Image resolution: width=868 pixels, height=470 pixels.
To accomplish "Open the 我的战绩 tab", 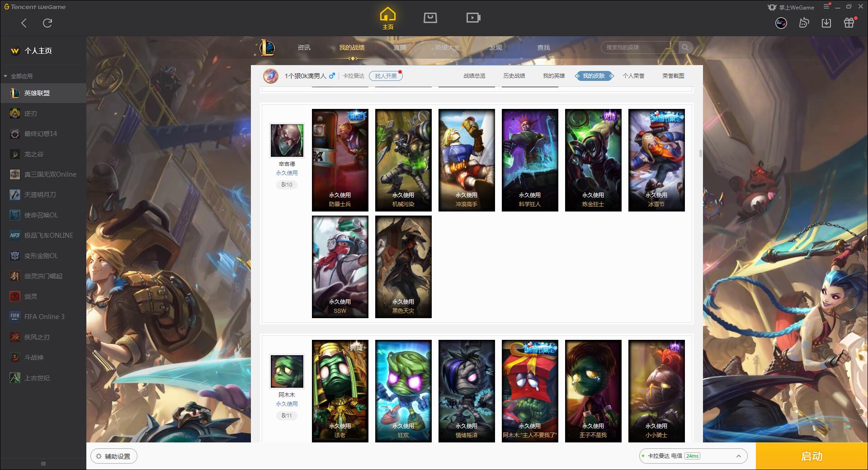I will point(352,47).
